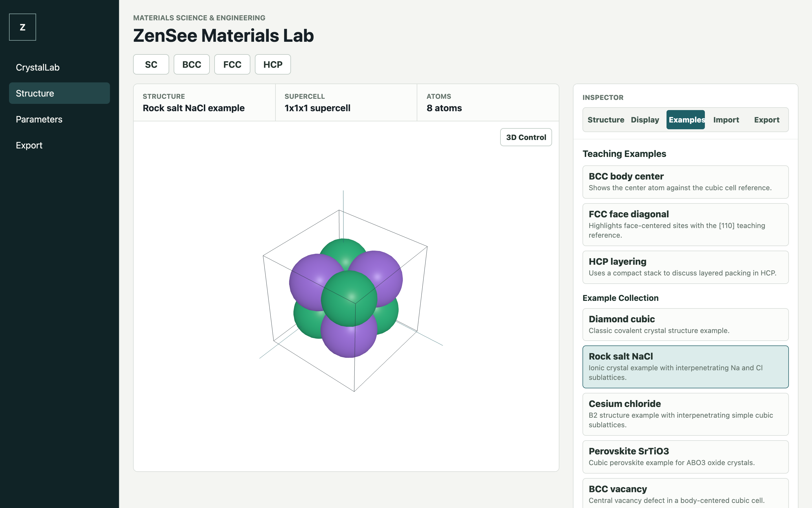Screen dimensions: 812x508
Task: Select the Examples tab
Action: [x=685, y=120]
